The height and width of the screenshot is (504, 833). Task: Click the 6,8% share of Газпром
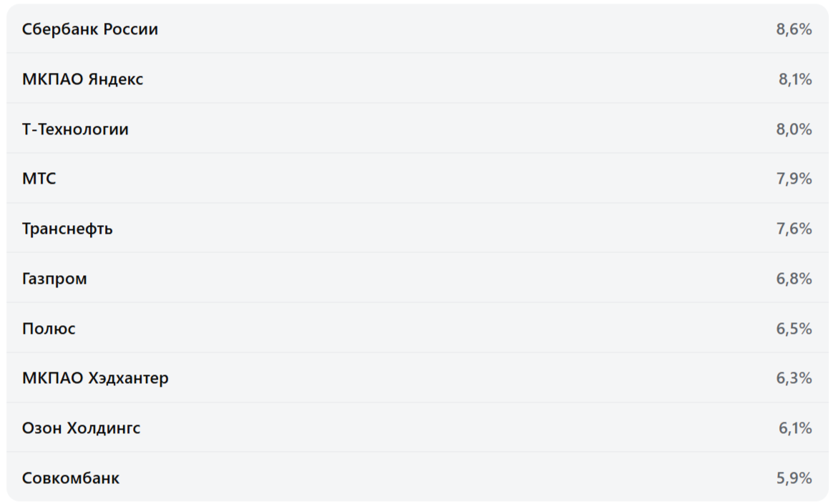pos(794,279)
